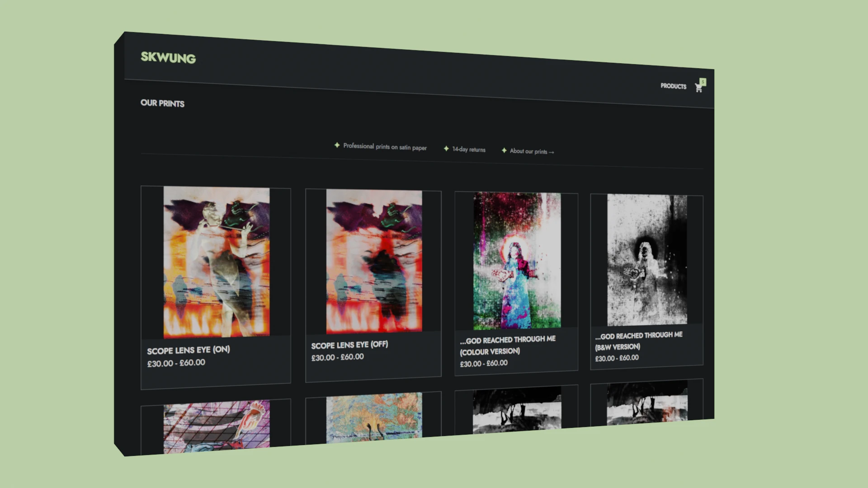The height and width of the screenshot is (488, 868).
Task: Click the 'SCOPE LENS EYE (OFF)' title
Action: (349, 345)
